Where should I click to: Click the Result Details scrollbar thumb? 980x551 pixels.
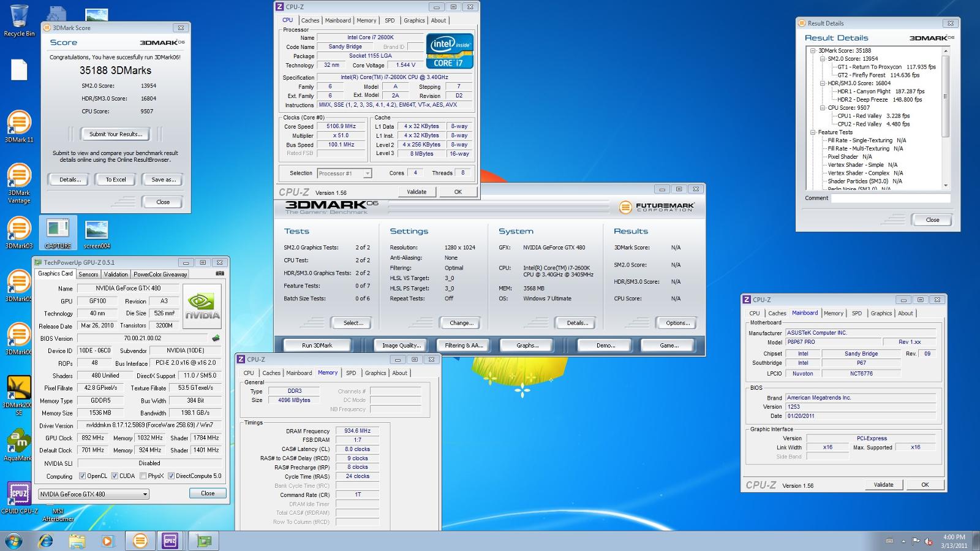[x=945, y=96]
